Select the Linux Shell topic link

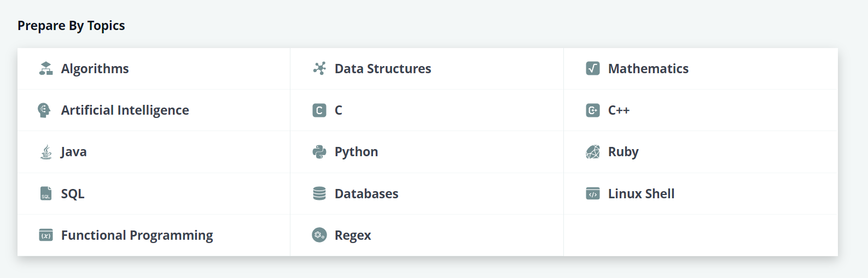coord(641,194)
